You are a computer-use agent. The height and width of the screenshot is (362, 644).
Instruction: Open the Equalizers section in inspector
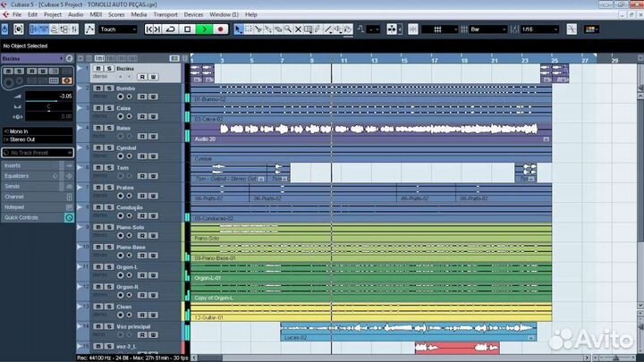(x=18, y=176)
